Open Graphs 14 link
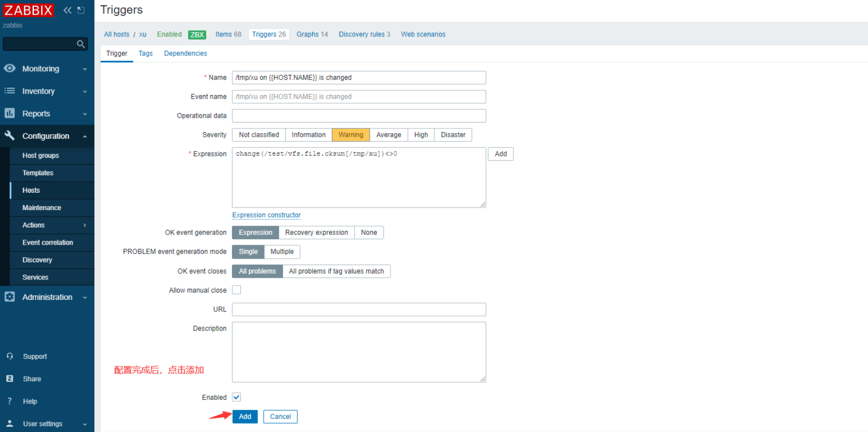This screenshot has width=868, height=432. pos(312,34)
